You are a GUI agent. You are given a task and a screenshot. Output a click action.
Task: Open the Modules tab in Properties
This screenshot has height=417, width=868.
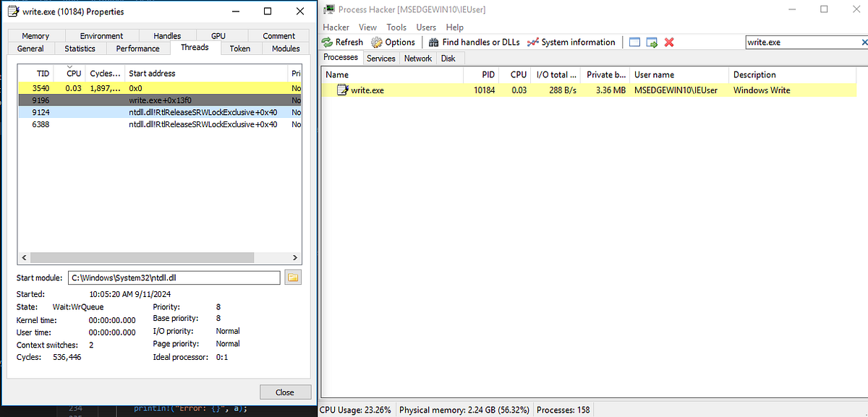tap(286, 48)
